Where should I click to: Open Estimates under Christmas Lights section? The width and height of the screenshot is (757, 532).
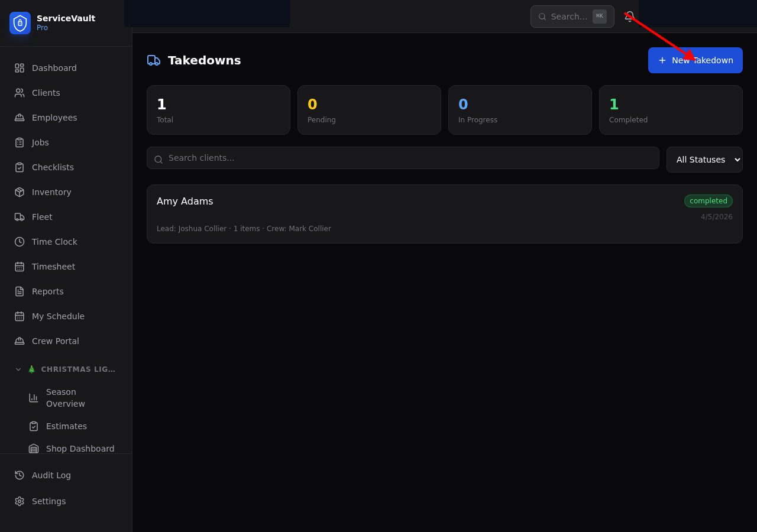pyautogui.click(x=66, y=426)
